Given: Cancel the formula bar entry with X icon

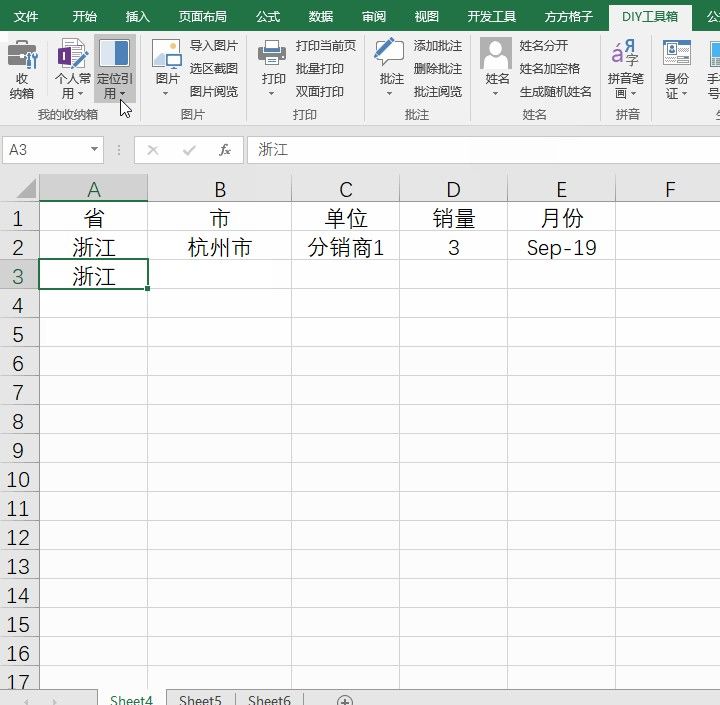Looking at the screenshot, I should coord(153,150).
